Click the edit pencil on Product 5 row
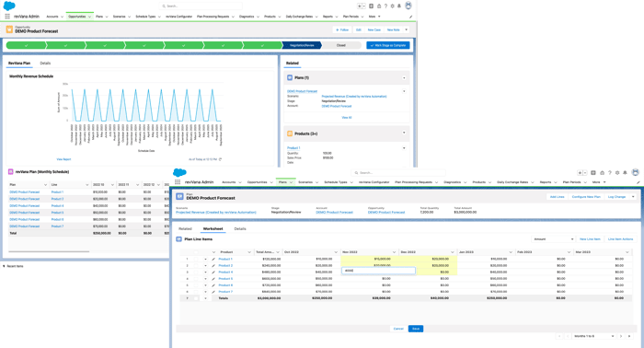Viewport: 644px width, 348px height. click(x=213, y=279)
